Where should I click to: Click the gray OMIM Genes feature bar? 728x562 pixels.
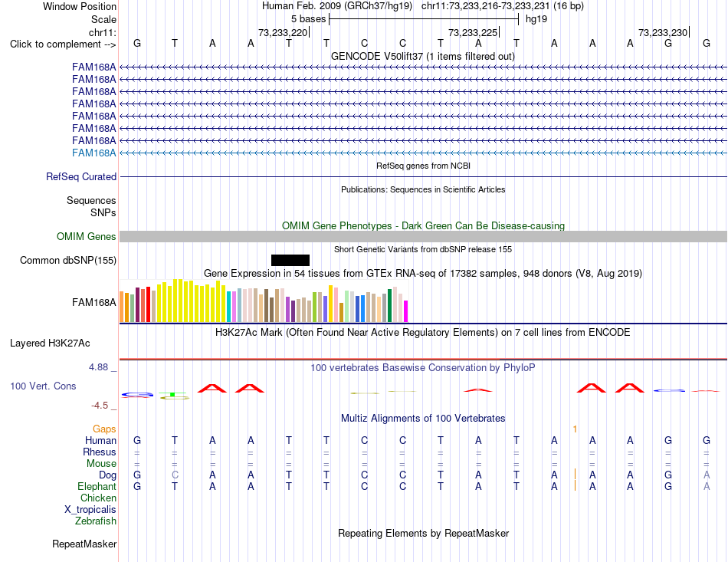pyautogui.click(x=423, y=236)
